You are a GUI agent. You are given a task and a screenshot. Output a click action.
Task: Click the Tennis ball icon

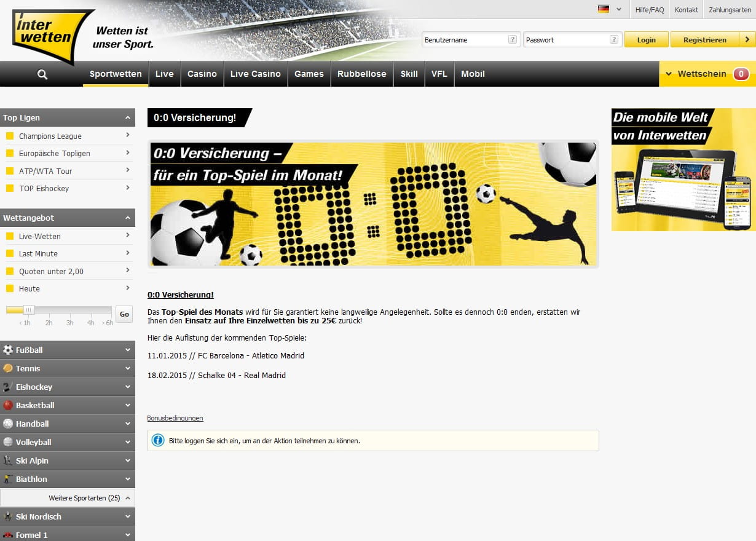8,368
